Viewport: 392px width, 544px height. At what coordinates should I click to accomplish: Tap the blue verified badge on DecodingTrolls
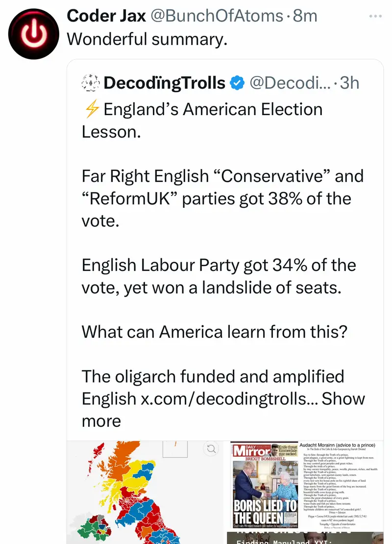(237, 83)
